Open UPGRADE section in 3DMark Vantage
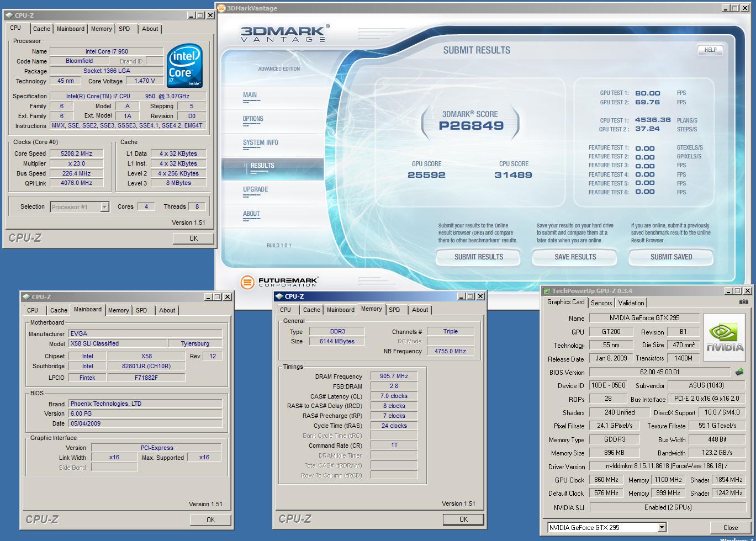The height and width of the screenshot is (541, 756). click(255, 189)
